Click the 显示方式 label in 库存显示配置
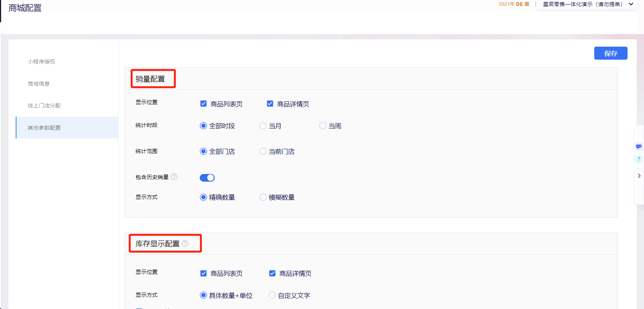Image resolution: width=644 pixels, height=309 pixels. 147,295
